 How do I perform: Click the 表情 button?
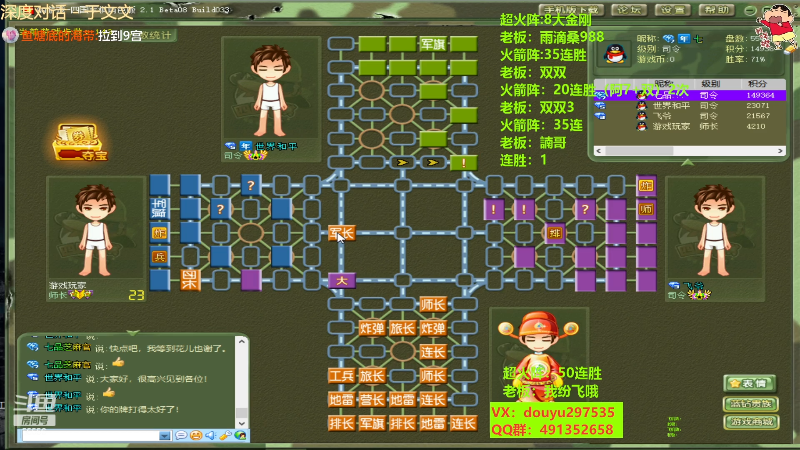[x=749, y=383]
